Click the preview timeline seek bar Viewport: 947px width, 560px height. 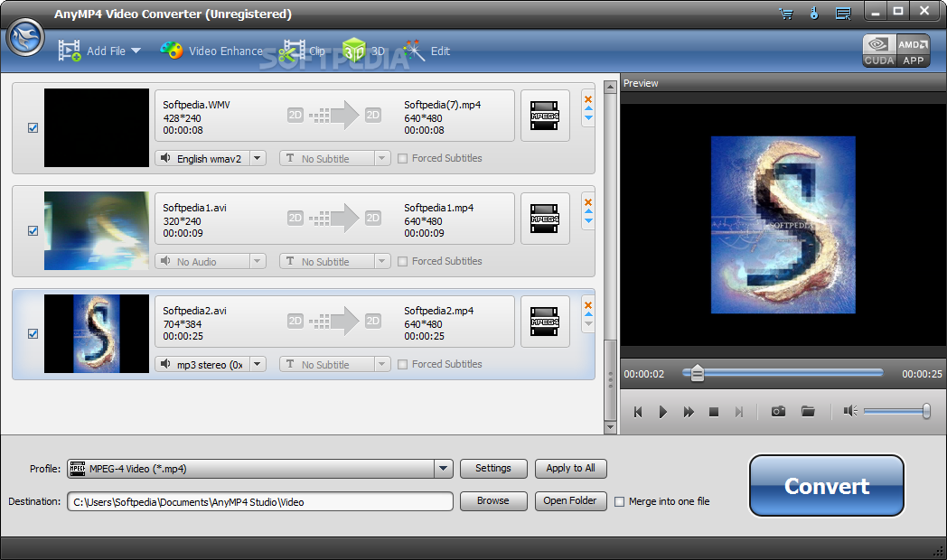[x=783, y=373]
